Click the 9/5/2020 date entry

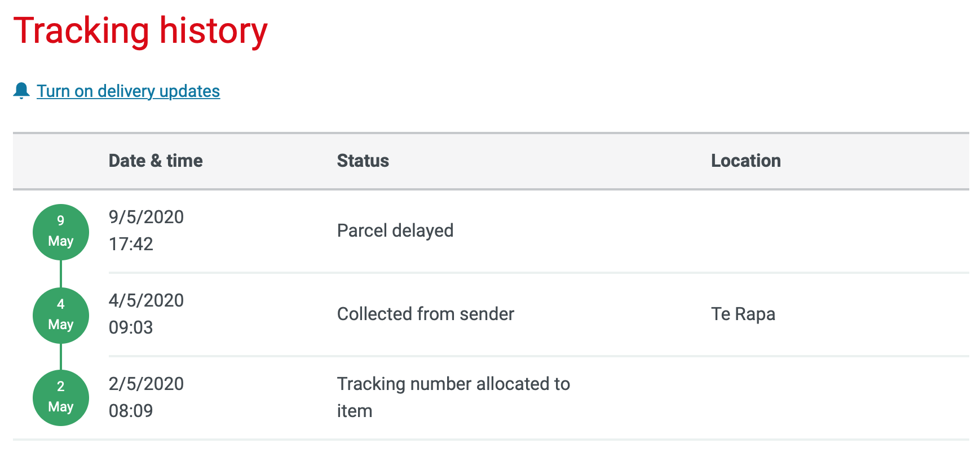146,217
